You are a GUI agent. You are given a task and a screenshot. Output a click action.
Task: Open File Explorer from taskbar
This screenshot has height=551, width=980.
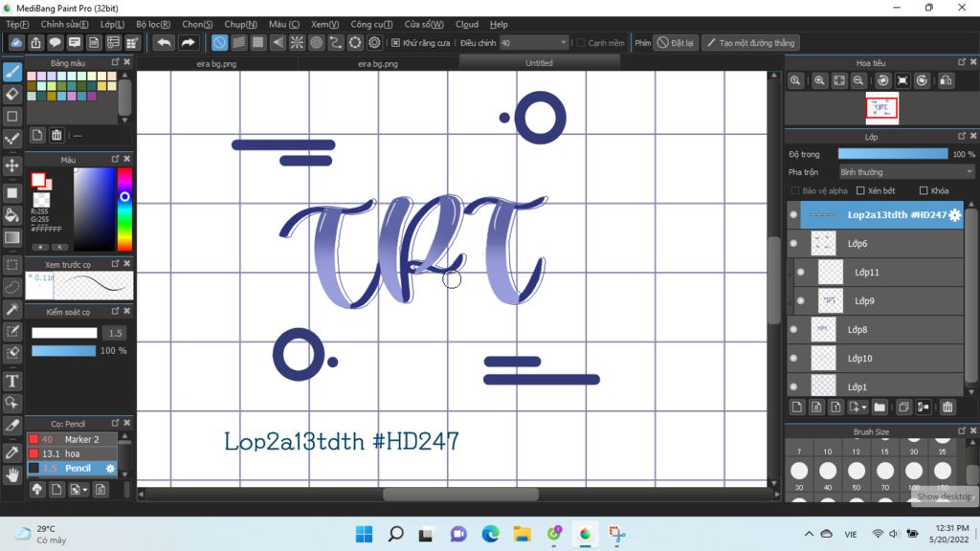(522, 534)
